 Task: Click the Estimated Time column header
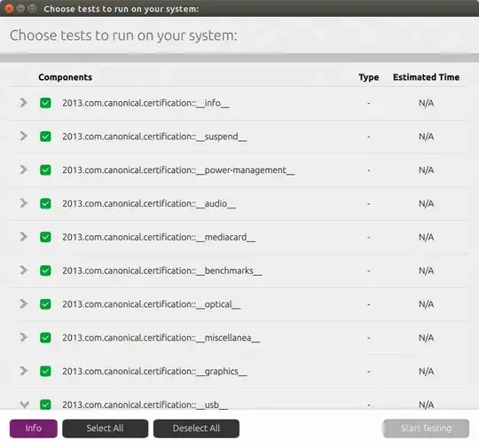tap(426, 77)
